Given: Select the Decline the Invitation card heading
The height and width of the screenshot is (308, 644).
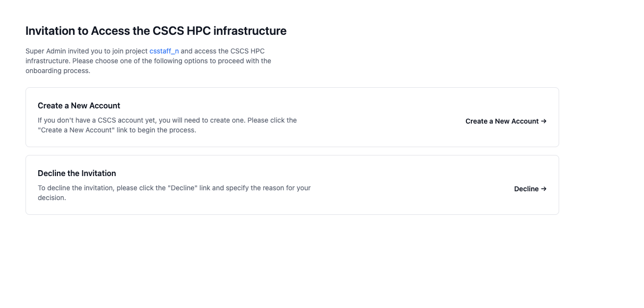Looking at the screenshot, I should [77, 173].
